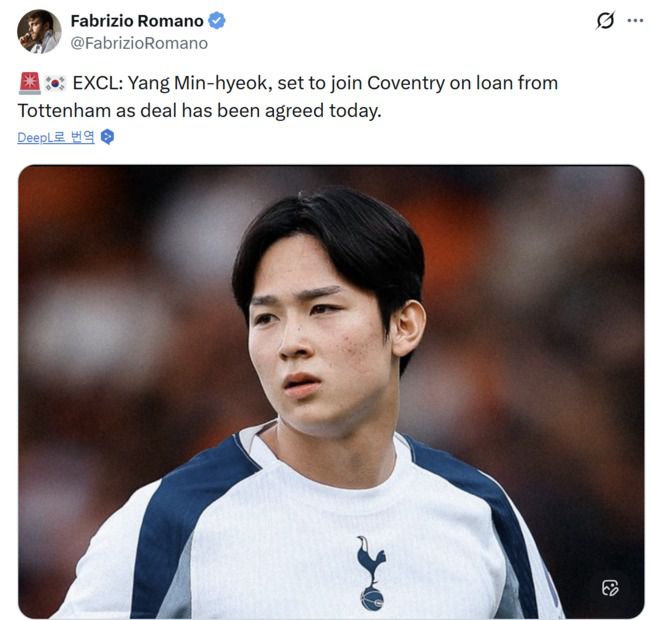Click "agreed today." at the end of the post
Screen dimensions: 650x620
323,111
